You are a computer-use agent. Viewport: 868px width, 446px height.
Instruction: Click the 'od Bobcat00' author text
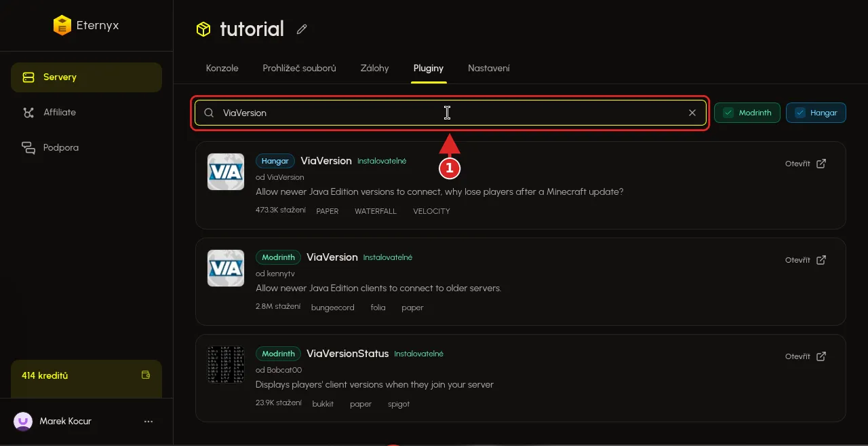pyautogui.click(x=279, y=370)
